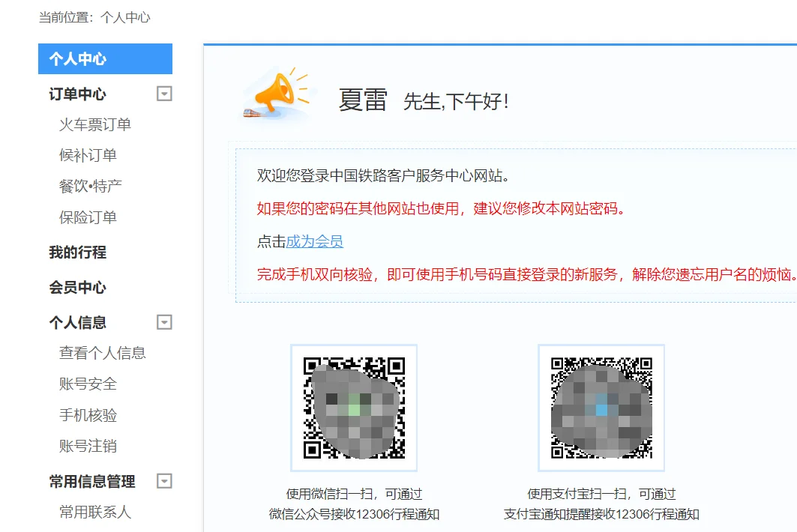Open 餐饮•特产 orders
Viewport: 797px width, 532px height.
(x=88, y=186)
